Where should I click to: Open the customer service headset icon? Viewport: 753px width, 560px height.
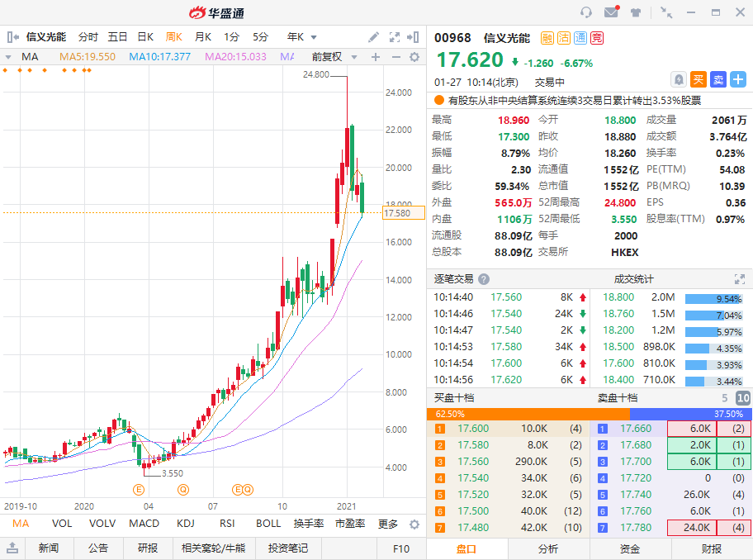(x=586, y=12)
